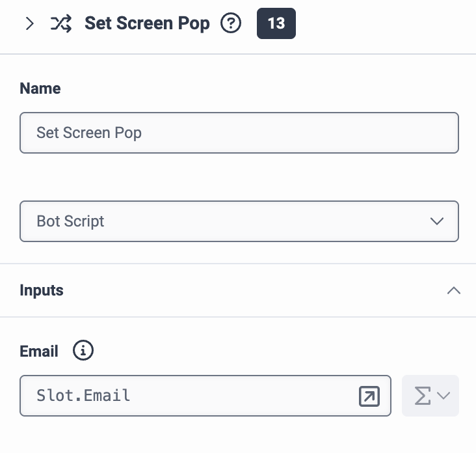Click the dark badge numbered 13
The height and width of the screenshot is (453, 476).
click(276, 23)
